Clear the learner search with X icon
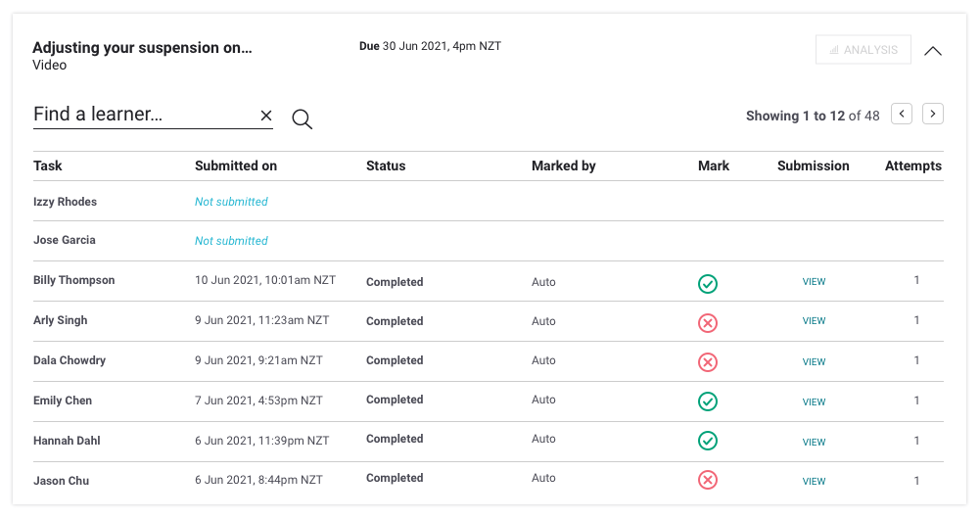 tap(266, 116)
